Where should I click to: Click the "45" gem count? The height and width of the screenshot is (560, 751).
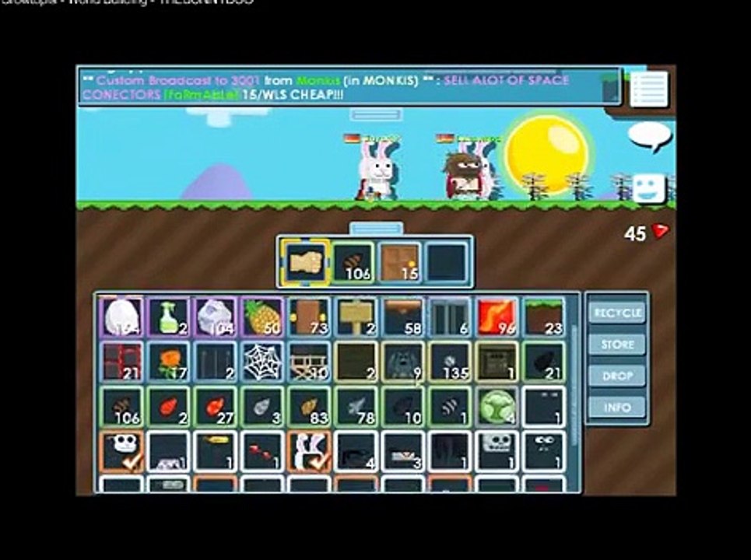(635, 233)
